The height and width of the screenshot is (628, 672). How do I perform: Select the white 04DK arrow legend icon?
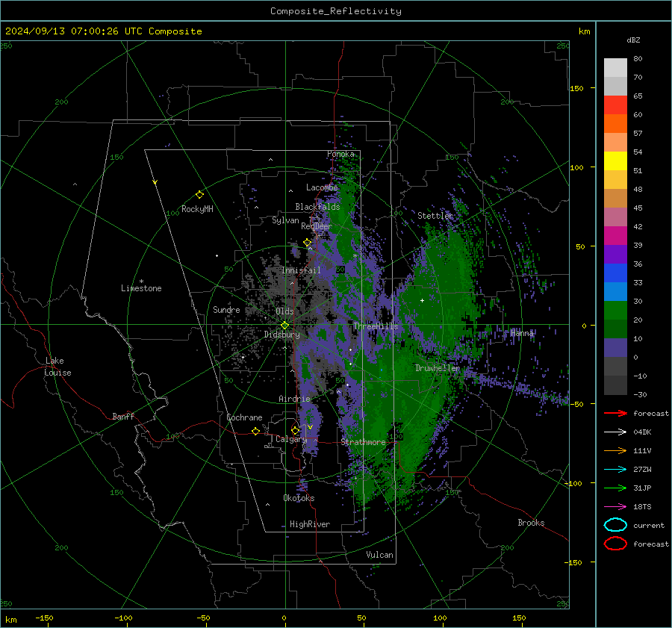tap(615, 432)
